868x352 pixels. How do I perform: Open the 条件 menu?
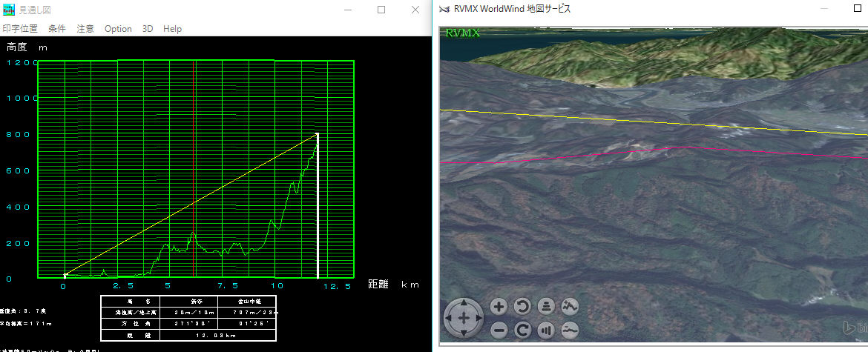[57, 29]
